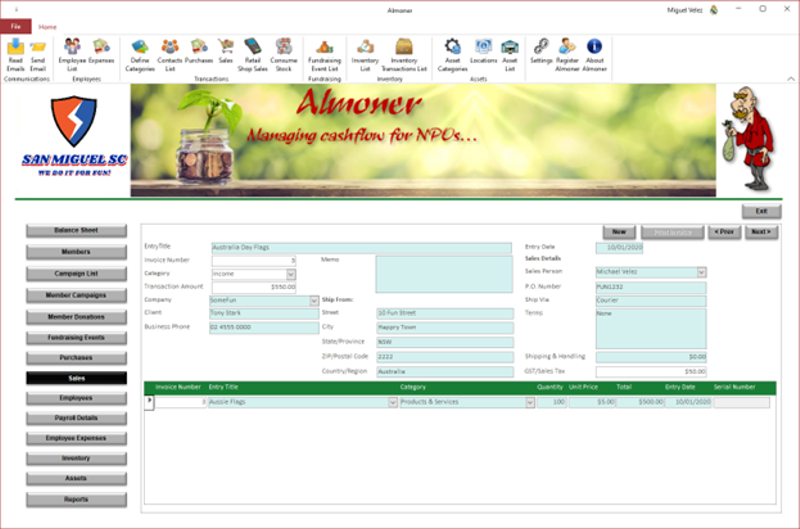Open Member Campaigns

[76, 295]
